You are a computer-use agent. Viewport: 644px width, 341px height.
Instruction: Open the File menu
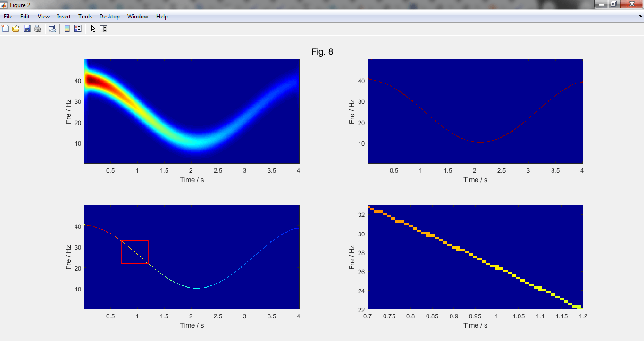[x=8, y=17]
